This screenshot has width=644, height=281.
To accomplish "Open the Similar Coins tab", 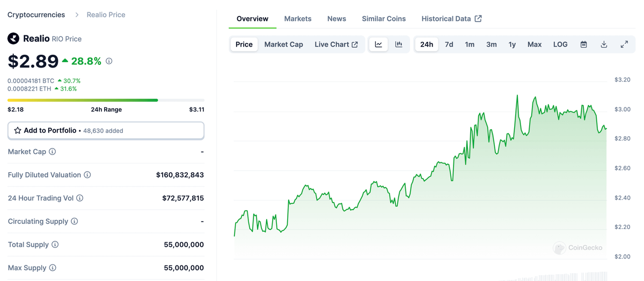I will click(384, 19).
